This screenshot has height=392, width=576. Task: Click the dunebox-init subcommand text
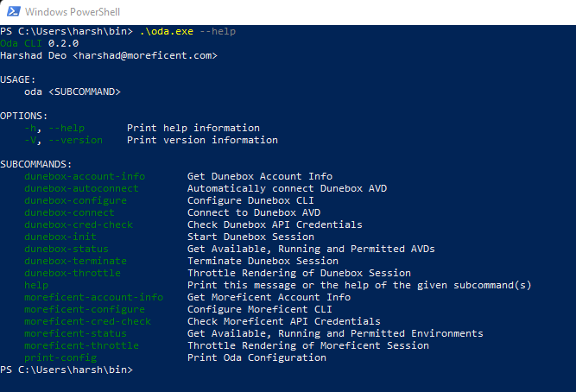(60, 237)
